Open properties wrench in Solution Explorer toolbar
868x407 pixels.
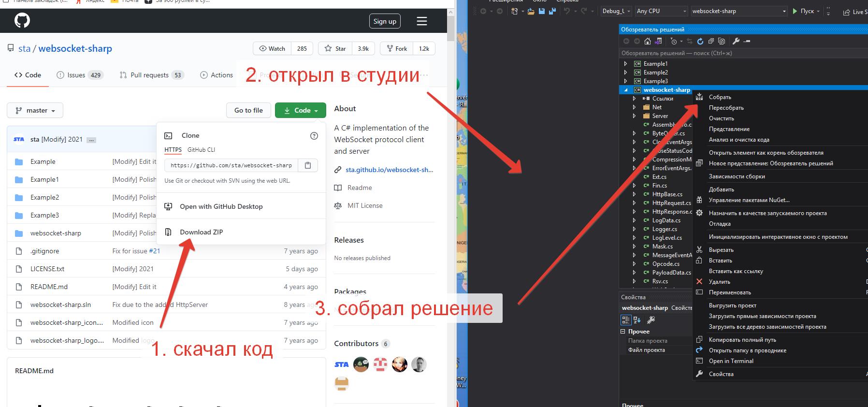736,42
